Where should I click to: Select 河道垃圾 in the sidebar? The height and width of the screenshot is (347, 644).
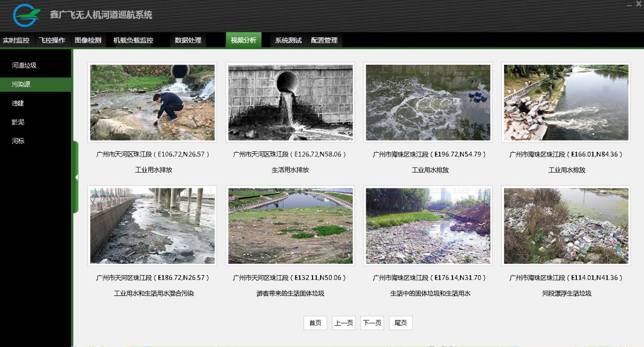[35, 65]
